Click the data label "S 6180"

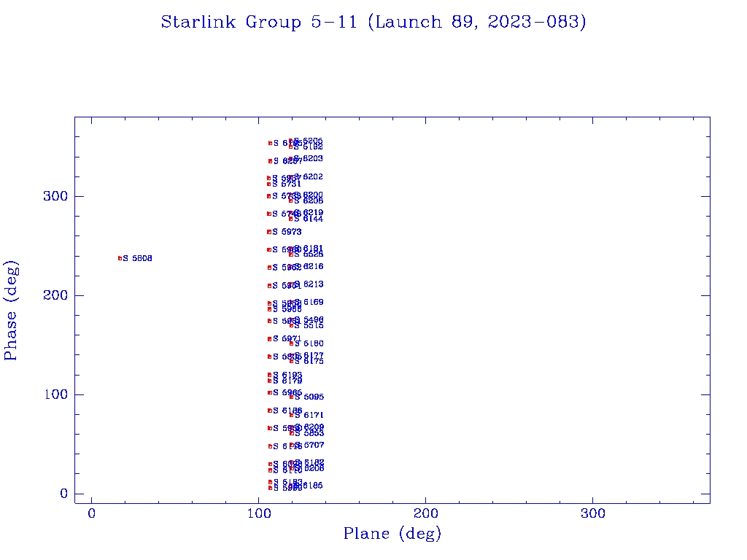pyautogui.click(x=309, y=343)
